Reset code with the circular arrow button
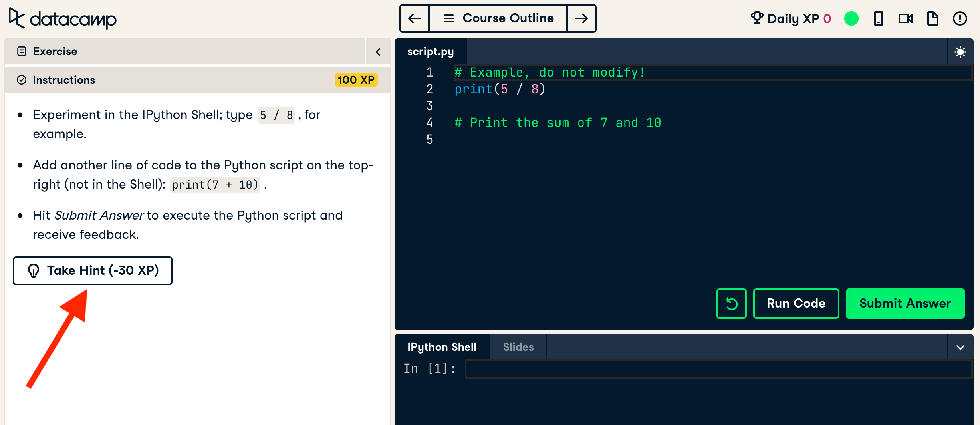Viewport: 980px width, 425px height. point(731,304)
